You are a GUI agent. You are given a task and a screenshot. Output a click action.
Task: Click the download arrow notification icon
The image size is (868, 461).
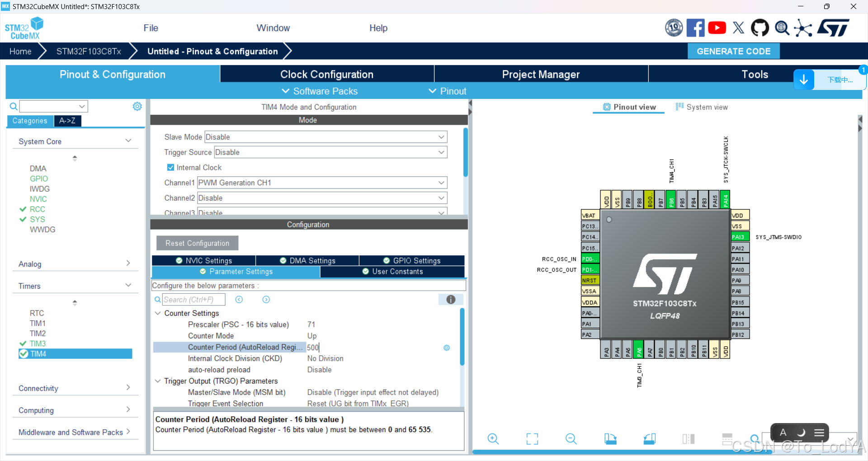pyautogui.click(x=804, y=80)
